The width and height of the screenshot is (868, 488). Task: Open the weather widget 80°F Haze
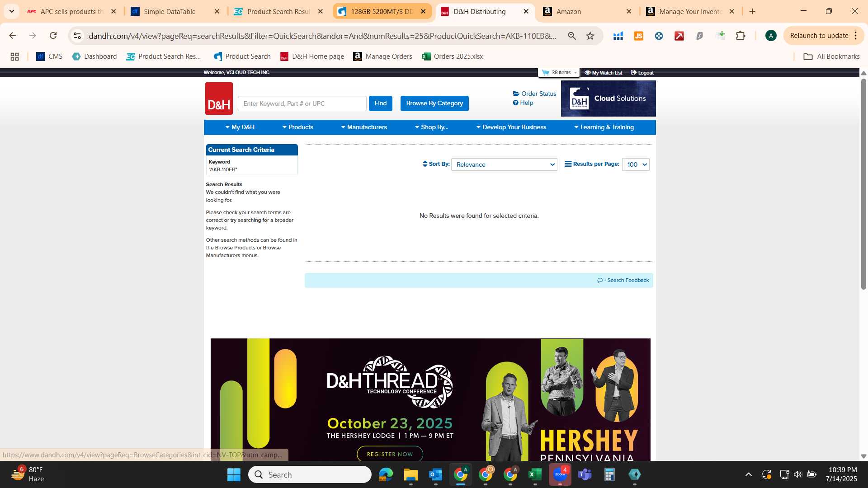(27, 474)
